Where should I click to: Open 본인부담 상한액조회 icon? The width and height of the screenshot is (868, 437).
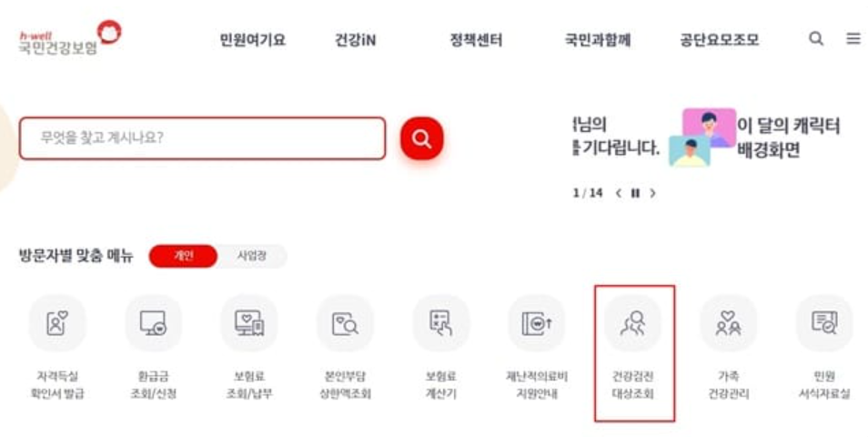[345, 323]
